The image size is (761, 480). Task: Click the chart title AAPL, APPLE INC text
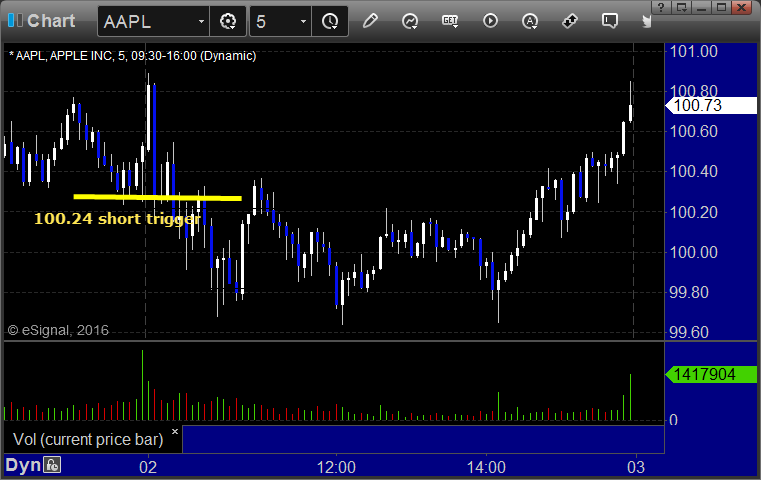tap(132, 56)
